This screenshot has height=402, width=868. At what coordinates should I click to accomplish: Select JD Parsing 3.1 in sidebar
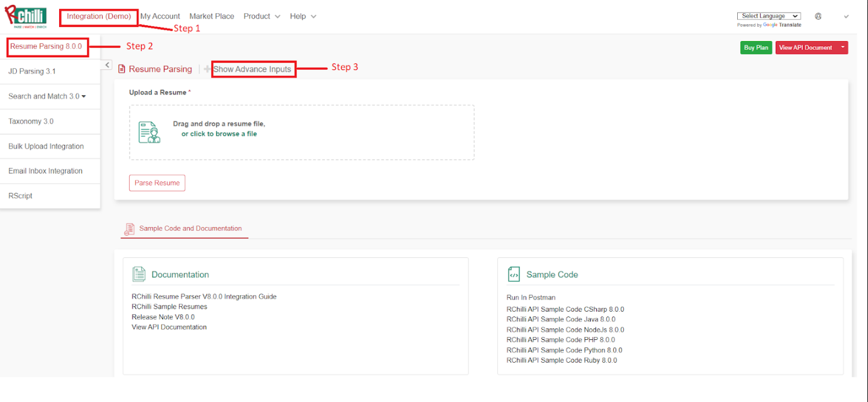32,71
